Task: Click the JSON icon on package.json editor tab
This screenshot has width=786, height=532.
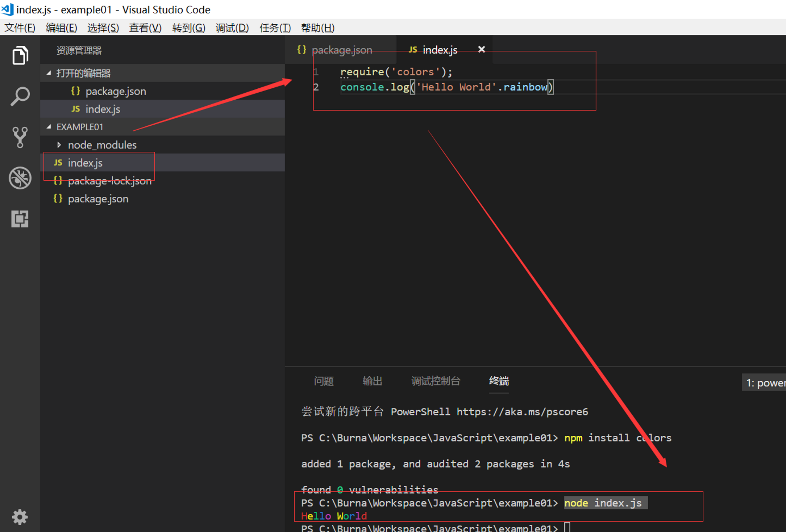Action: coord(301,50)
